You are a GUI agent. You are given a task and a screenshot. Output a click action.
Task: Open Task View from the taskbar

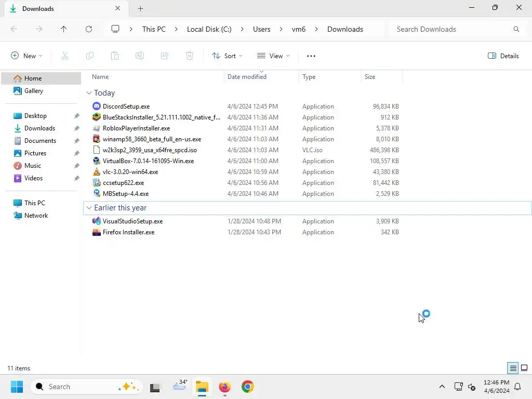155,387
